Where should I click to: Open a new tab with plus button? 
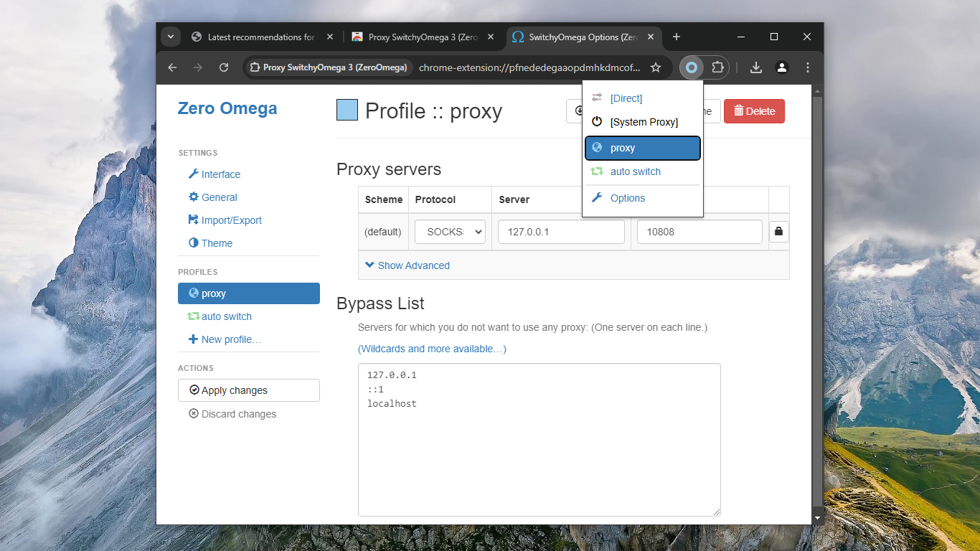coord(676,37)
